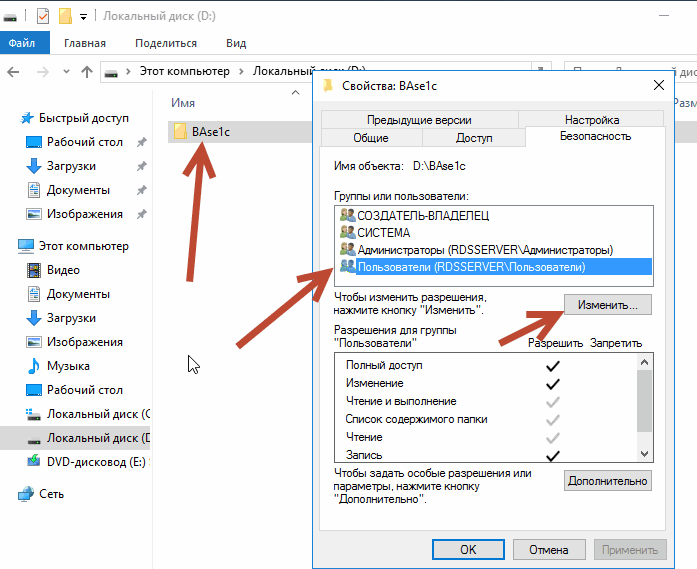Click the BAse1c folder icon in file list

pos(180,132)
